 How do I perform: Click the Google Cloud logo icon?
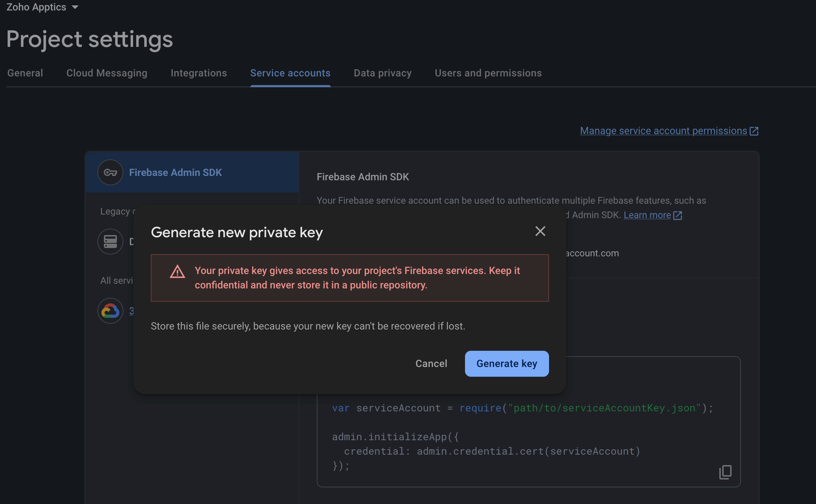point(110,311)
